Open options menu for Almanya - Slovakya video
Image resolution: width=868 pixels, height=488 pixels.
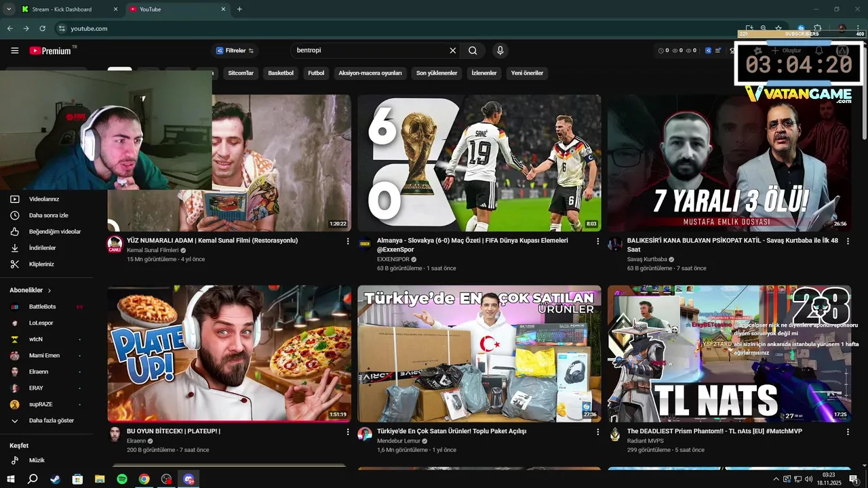click(598, 241)
